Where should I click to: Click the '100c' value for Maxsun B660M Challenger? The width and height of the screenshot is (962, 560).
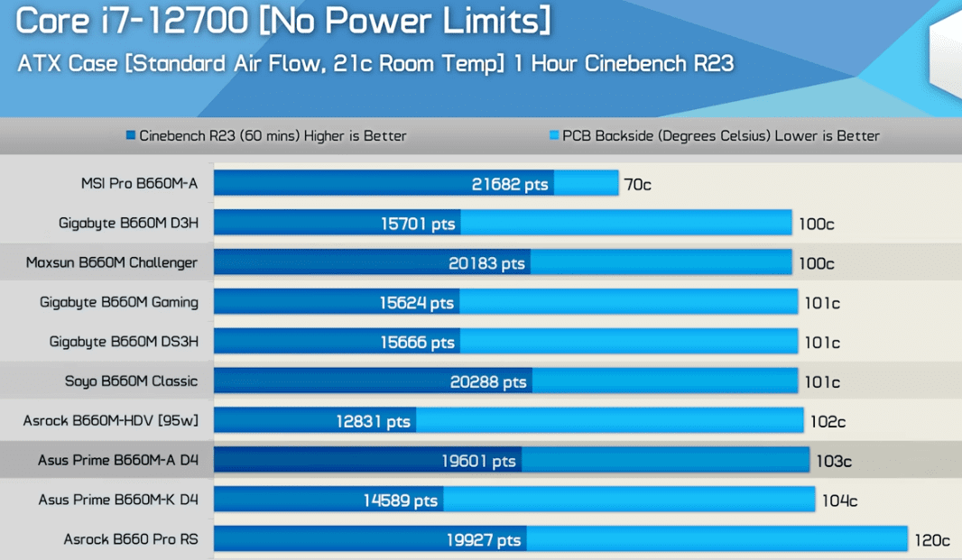point(816,263)
